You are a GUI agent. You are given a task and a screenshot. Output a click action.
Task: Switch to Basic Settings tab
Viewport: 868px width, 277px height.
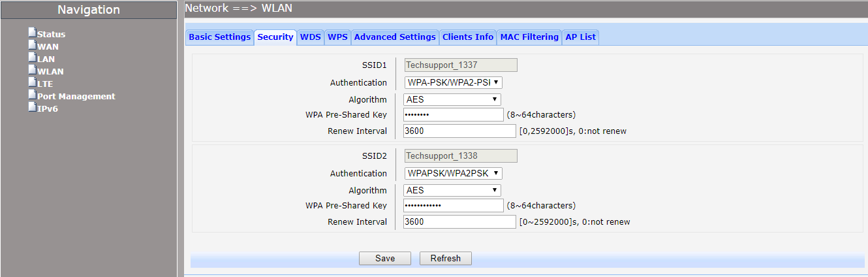(220, 37)
